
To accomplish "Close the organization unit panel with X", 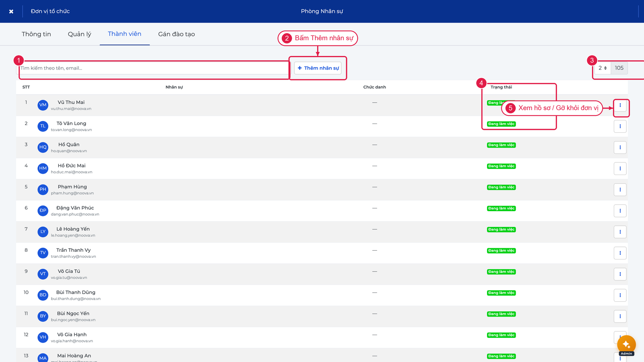I will (11, 11).
